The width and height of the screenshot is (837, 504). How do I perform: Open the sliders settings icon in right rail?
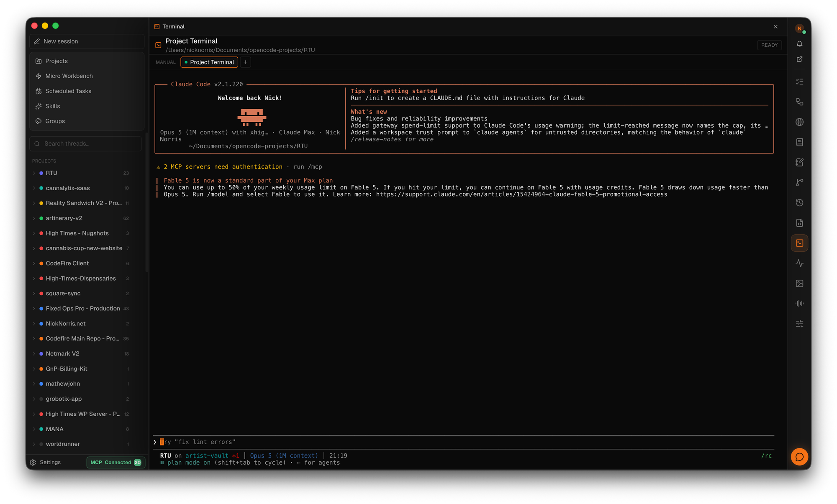(799, 324)
